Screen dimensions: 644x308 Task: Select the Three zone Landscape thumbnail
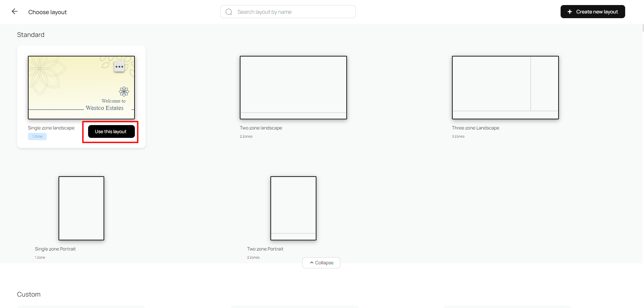pos(505,87)
